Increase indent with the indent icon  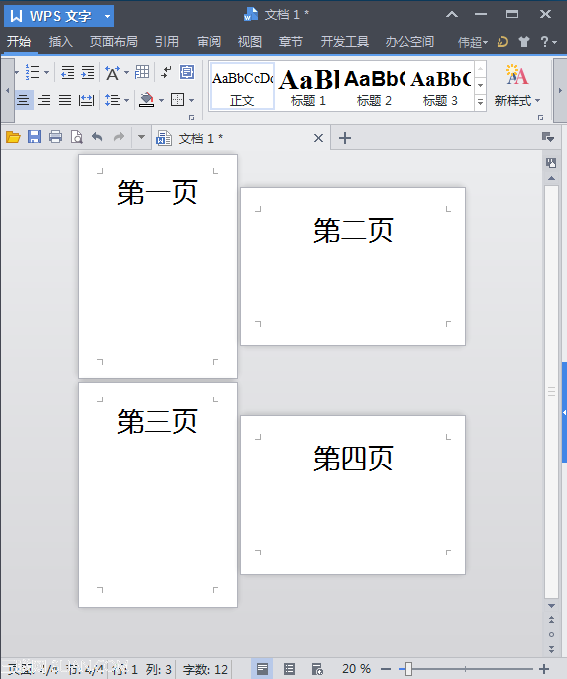[88, 72]
